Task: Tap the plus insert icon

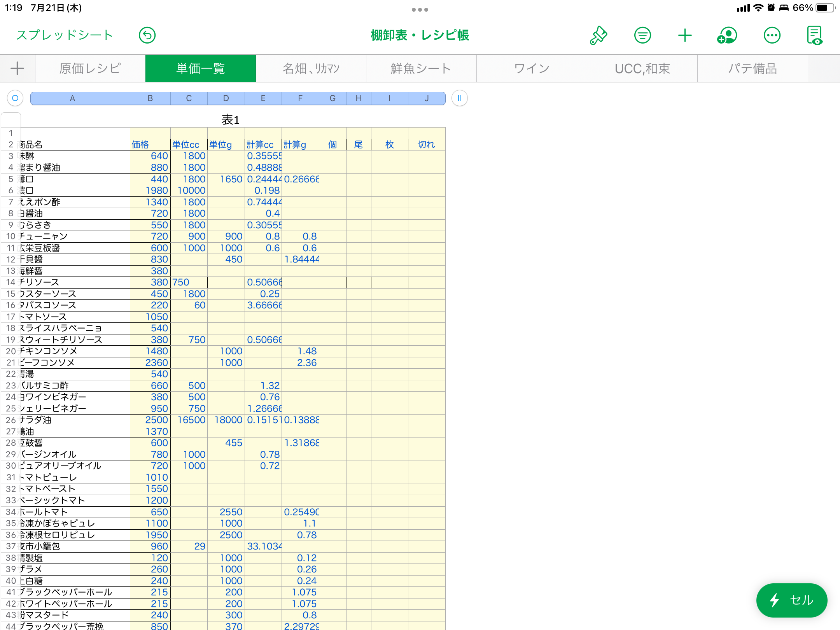Action: [x=685, y=35]
